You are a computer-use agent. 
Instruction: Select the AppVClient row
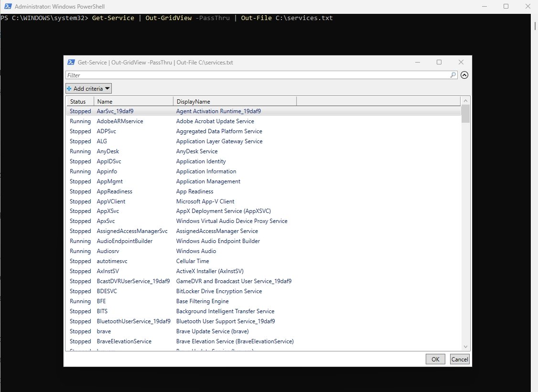click(x=263, y=201)
